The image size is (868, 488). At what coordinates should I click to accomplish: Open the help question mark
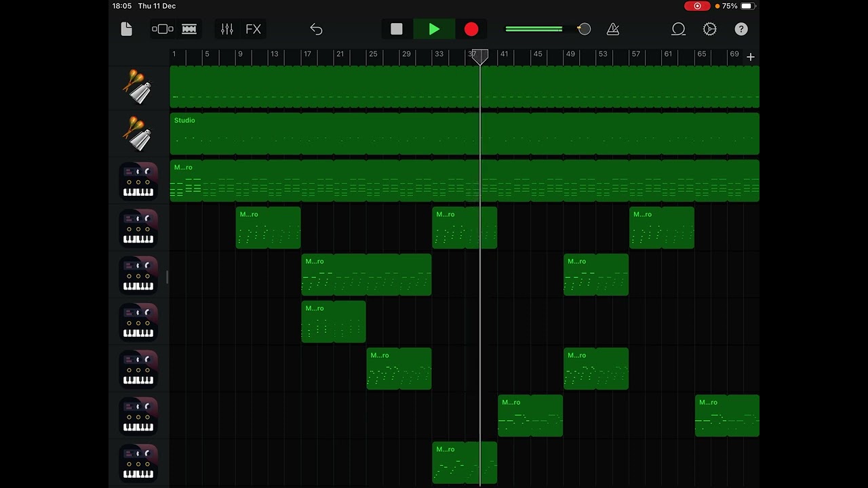[x=741, y=29]
